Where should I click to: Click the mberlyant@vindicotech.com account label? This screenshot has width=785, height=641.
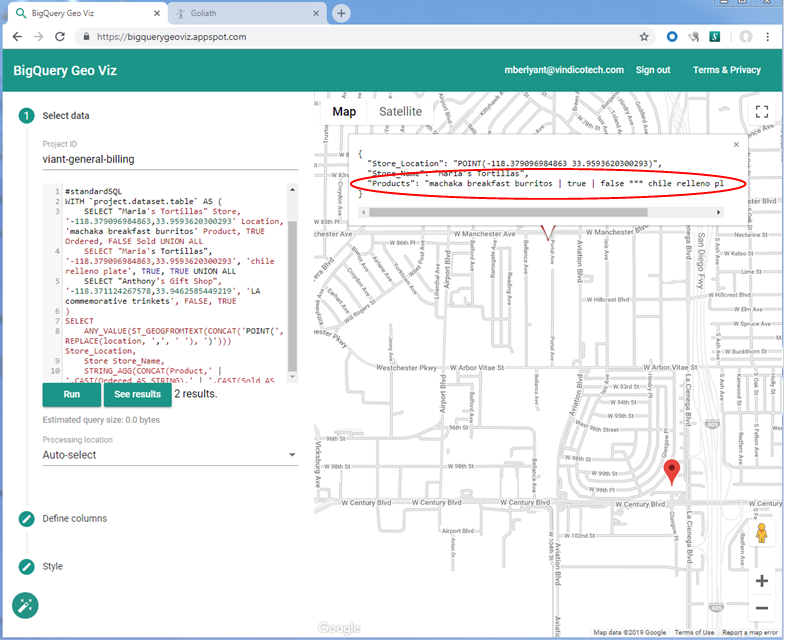564,70
